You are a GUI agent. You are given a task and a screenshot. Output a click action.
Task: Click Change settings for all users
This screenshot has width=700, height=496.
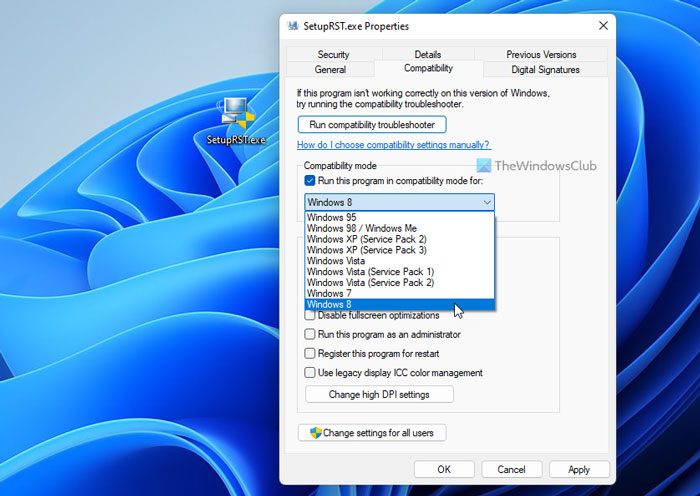pyautogui.click(x=372, y=433)
